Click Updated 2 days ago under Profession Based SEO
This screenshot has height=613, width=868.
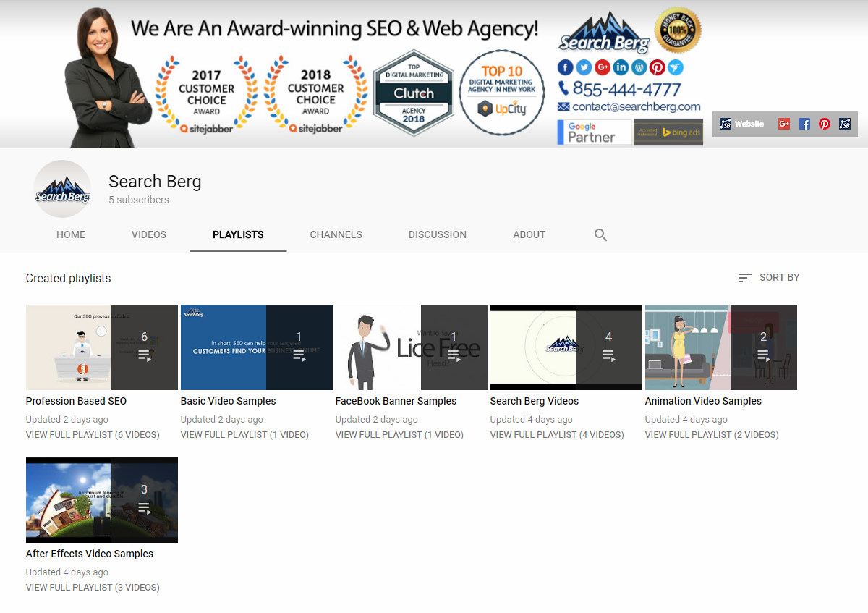point(67,420)
